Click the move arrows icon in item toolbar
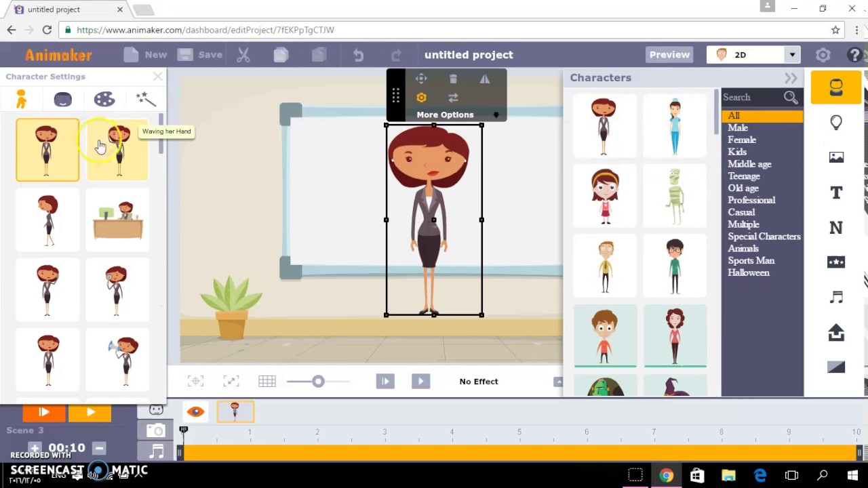This screenshot has height=488, width=868. (421, 79)
